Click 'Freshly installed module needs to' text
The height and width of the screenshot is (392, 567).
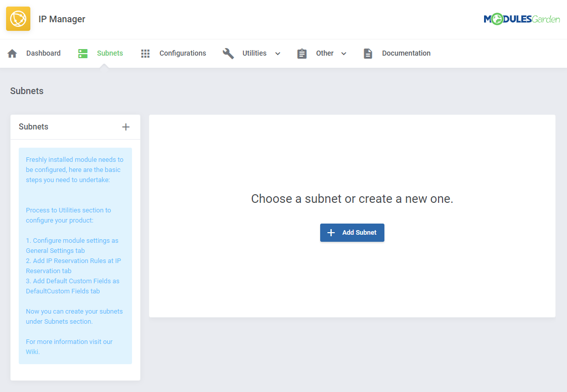(74, 159)
